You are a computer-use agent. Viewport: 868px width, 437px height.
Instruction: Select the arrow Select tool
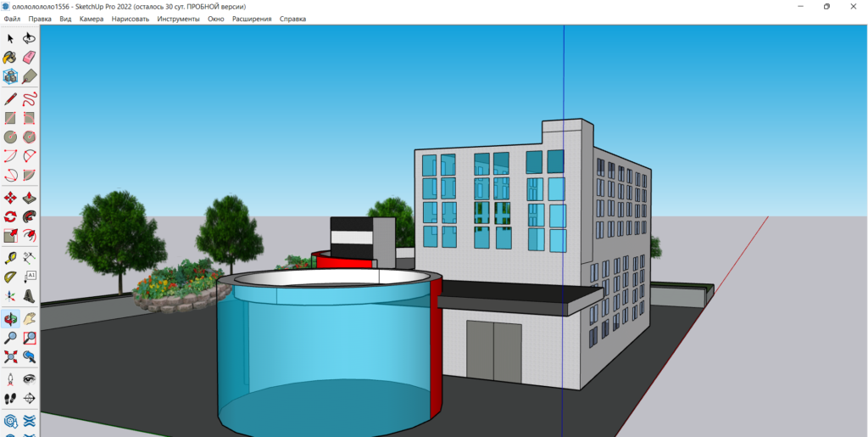(x=10, y=38)
